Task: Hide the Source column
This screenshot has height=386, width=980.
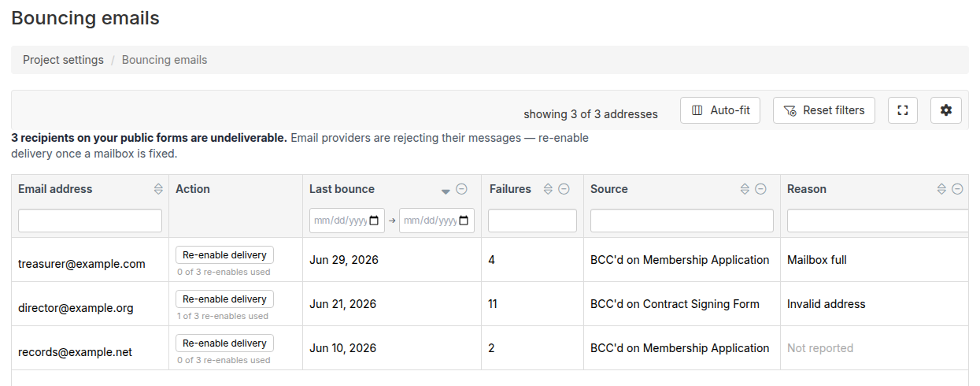Action: click(x=761, y=189)
